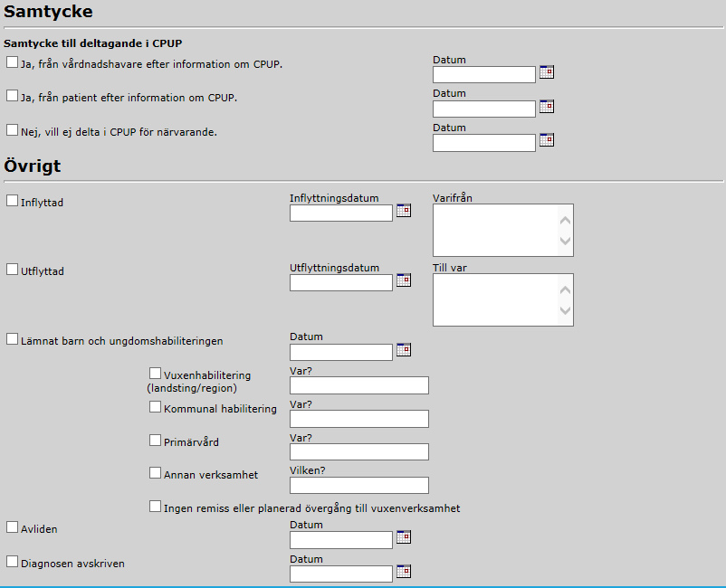Image resolution: width=726 pixels, height=588 pixels.
Task: Open calendar picker for Inflyttningsdatum
Action: [x=404, y=211]
